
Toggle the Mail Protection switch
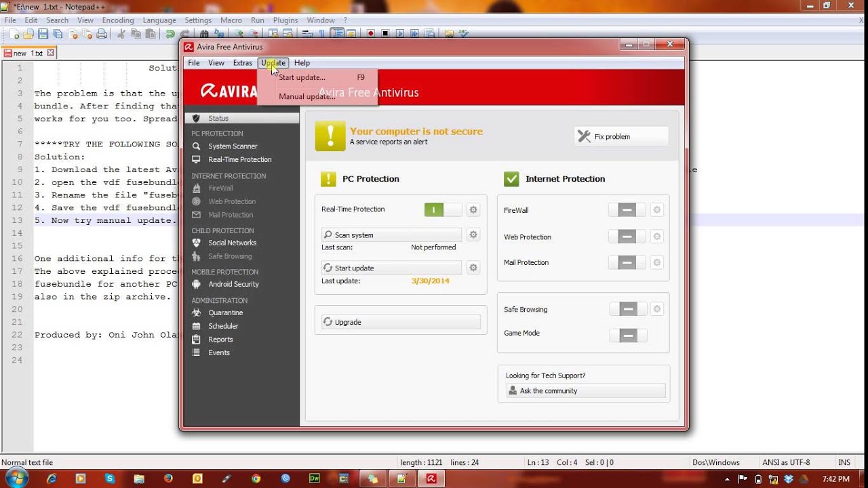tap(627, 262)
